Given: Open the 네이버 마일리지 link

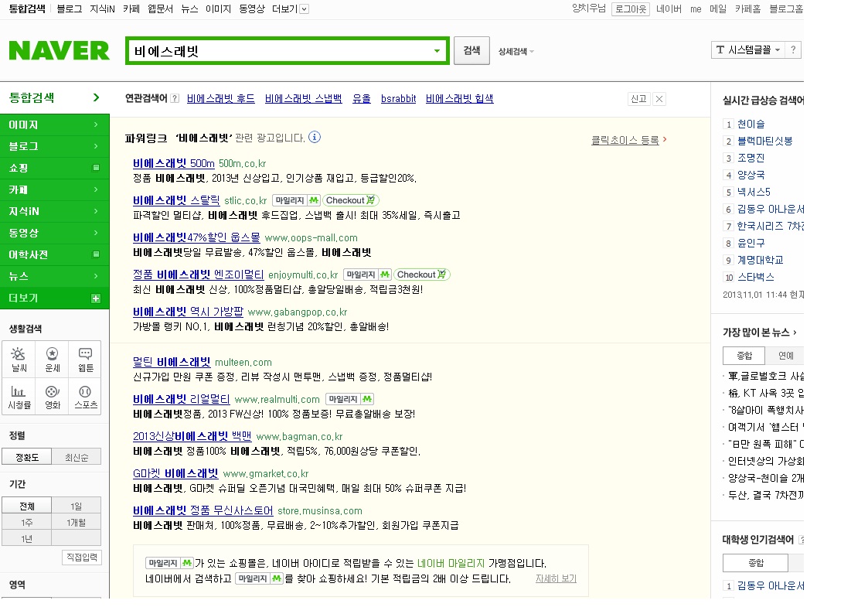Looking at the screenshot, I should [x=451, y=563].
